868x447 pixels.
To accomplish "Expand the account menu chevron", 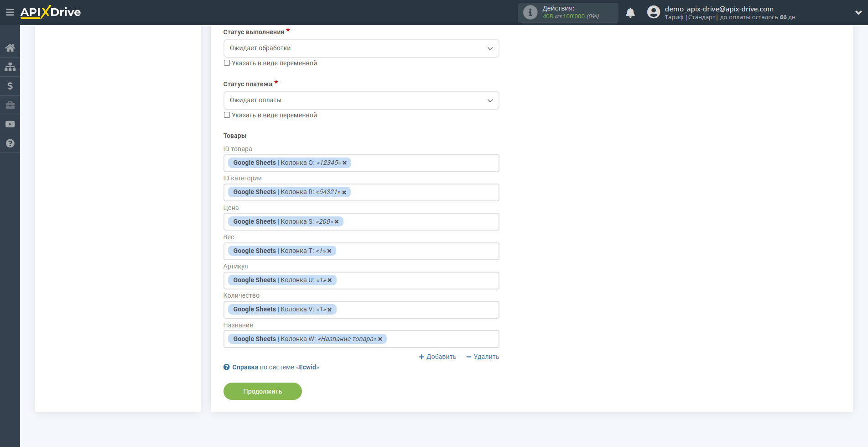I will [858, 13].
